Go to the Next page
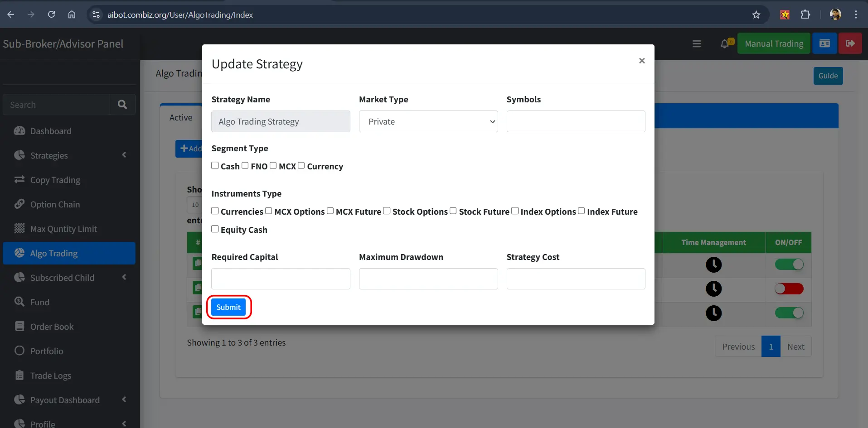The width and height of the screenshot is (868, 428). coord(796,346)
